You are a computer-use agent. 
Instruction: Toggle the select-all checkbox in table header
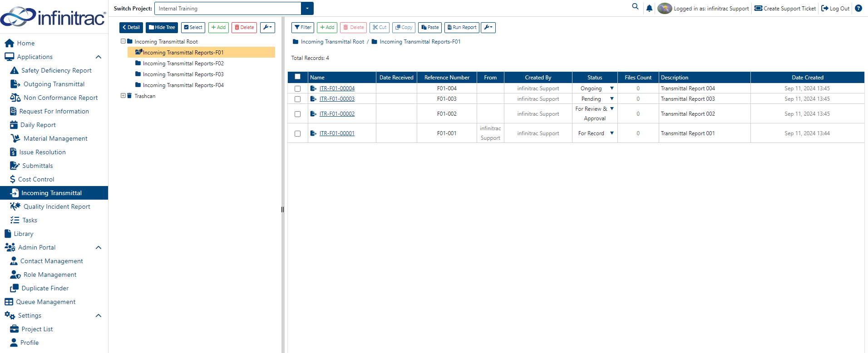298,77
